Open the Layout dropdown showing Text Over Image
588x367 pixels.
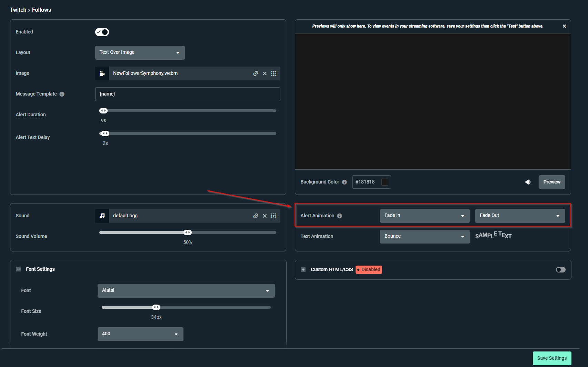(140, 52)
